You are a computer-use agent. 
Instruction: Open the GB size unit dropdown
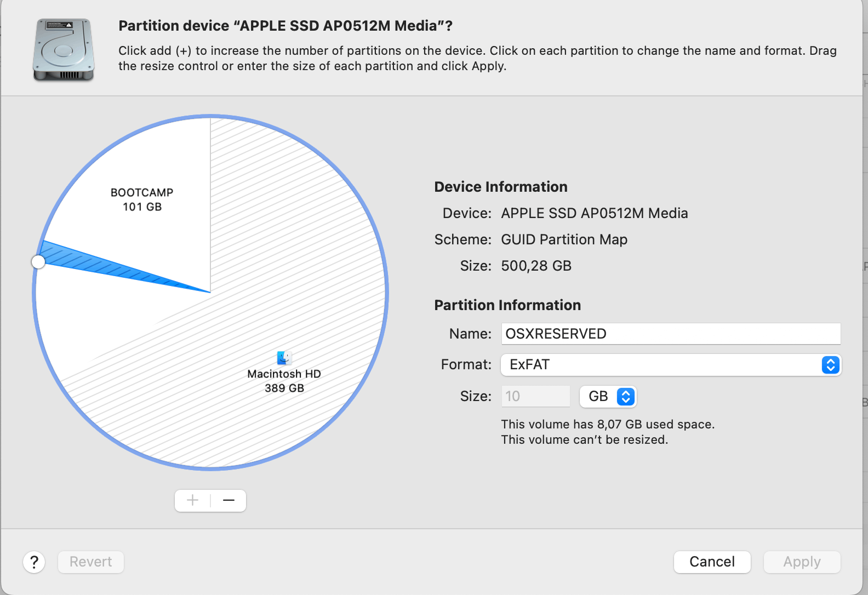pyautogui.click(x=608, y=397)
